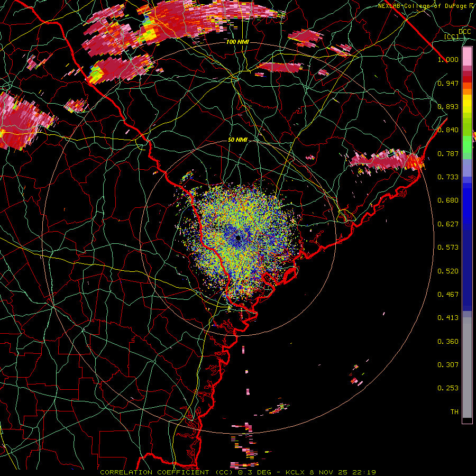Screen dimensions: 476x476
Task: Click the 0.307 color scale value
Action: (448, 365)
